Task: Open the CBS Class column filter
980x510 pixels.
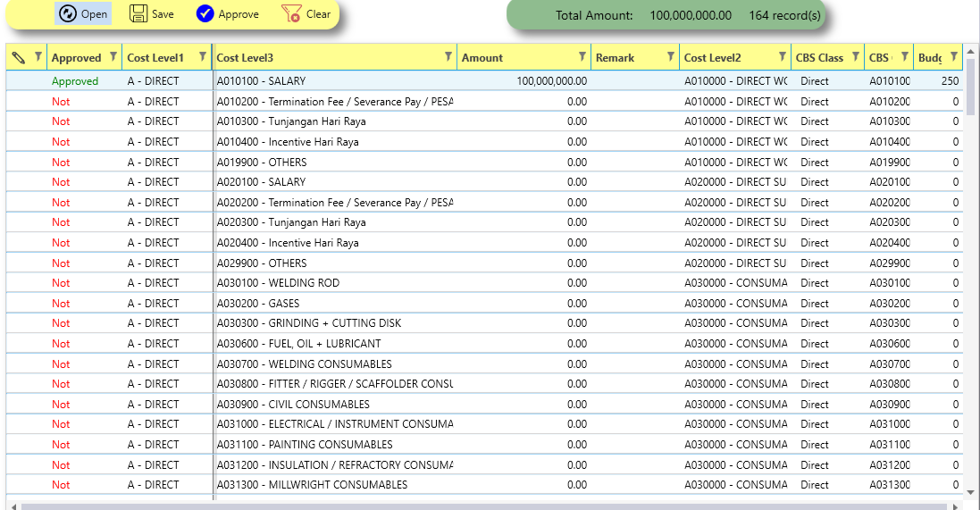Action: [856, 57]
